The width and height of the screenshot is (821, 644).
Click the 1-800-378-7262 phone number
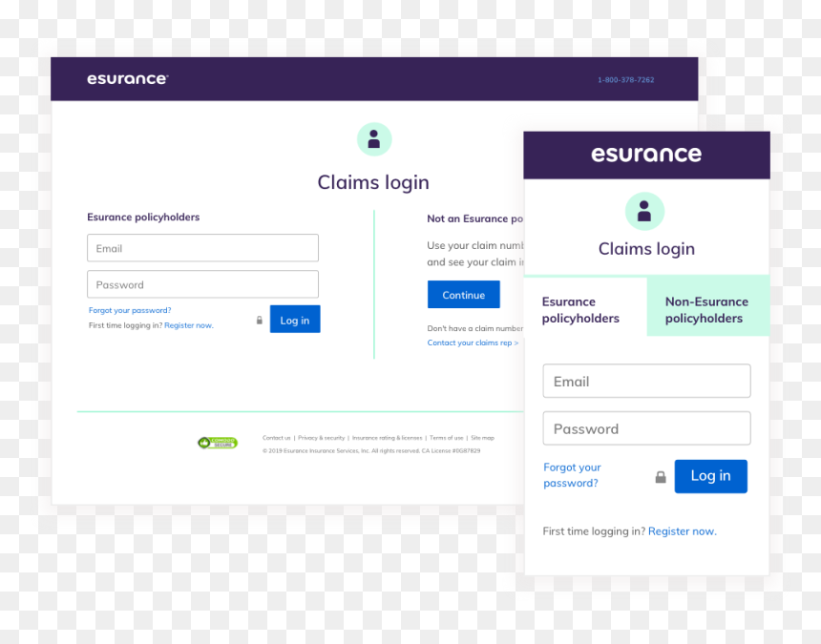(625, 80)
